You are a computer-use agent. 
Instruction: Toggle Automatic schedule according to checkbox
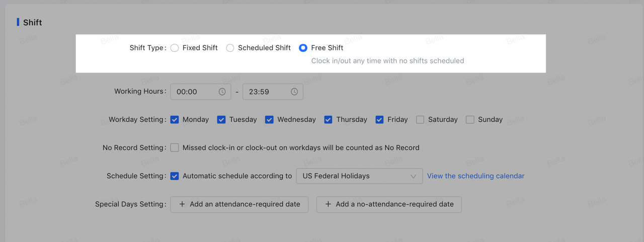coord(175,176)
